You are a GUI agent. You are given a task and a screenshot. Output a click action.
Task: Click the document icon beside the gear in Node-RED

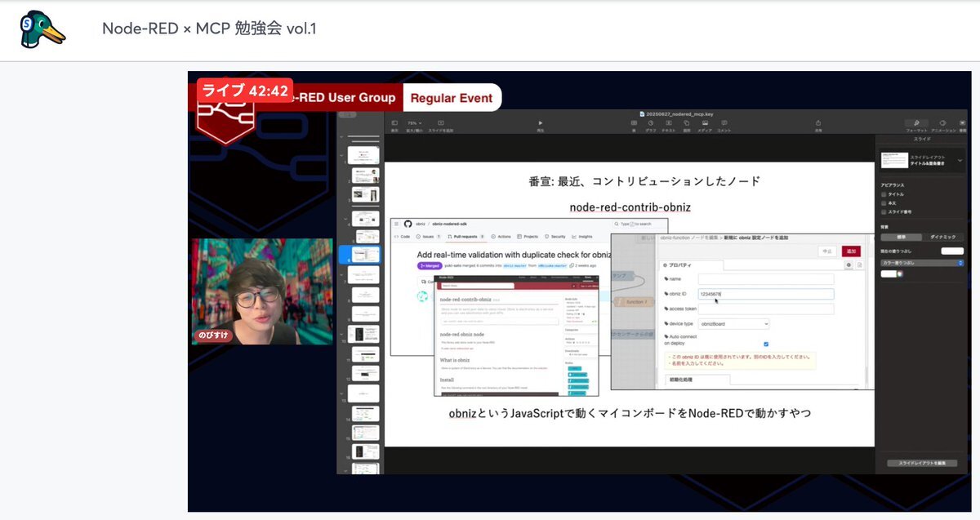pos(859,265)
